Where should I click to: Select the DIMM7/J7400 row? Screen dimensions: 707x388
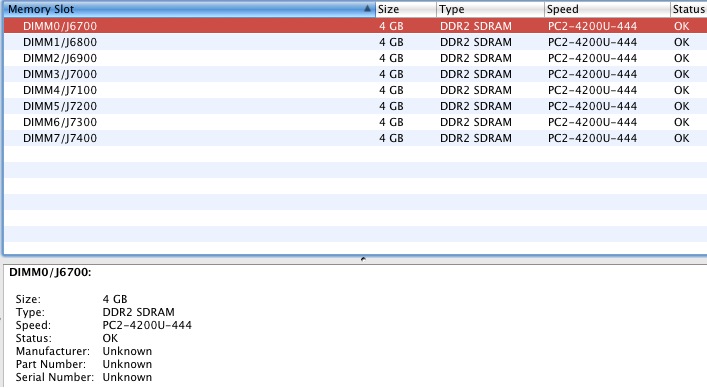coord(355,138)
